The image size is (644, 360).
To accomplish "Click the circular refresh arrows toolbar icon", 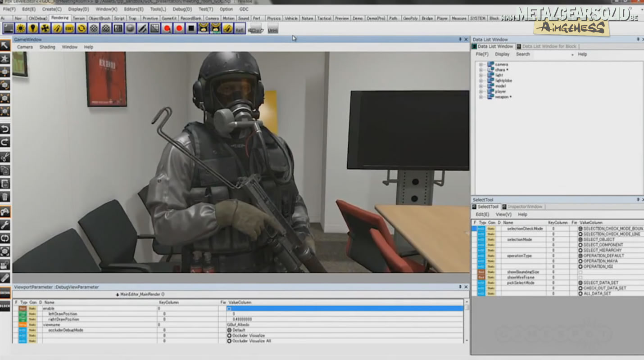I will (82, 28).
